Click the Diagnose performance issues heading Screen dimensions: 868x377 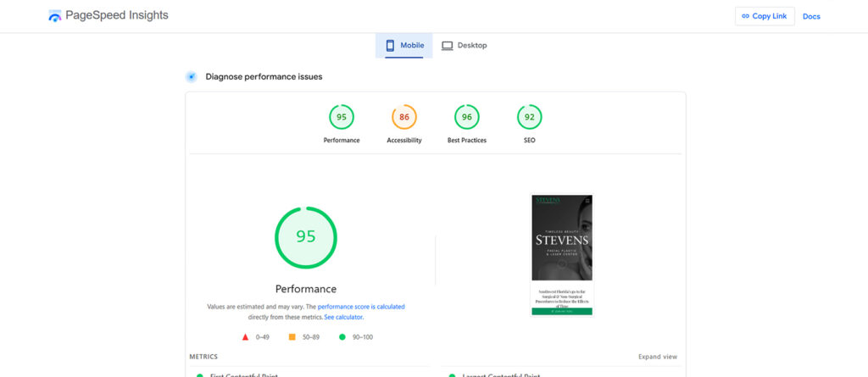264,77
